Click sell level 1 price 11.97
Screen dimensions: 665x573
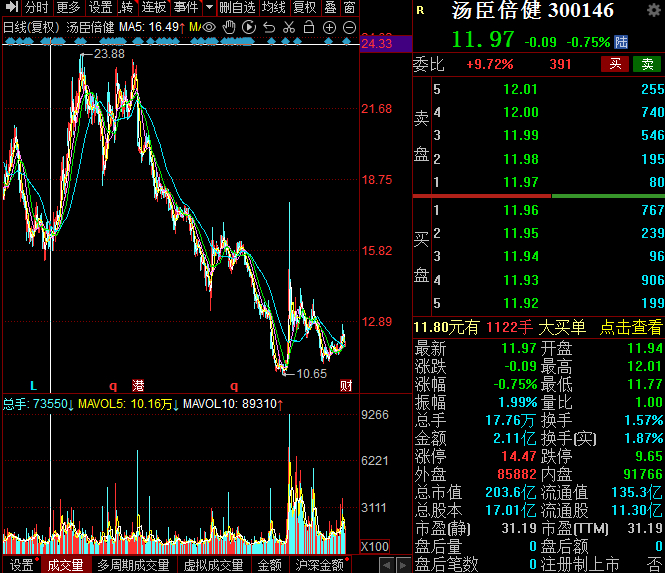pos(520,182)
